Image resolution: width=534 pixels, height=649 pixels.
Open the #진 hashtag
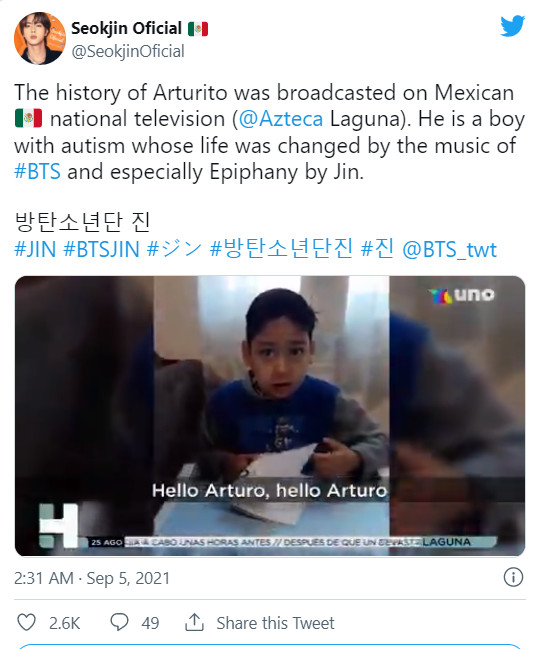[x=377, y=250]
